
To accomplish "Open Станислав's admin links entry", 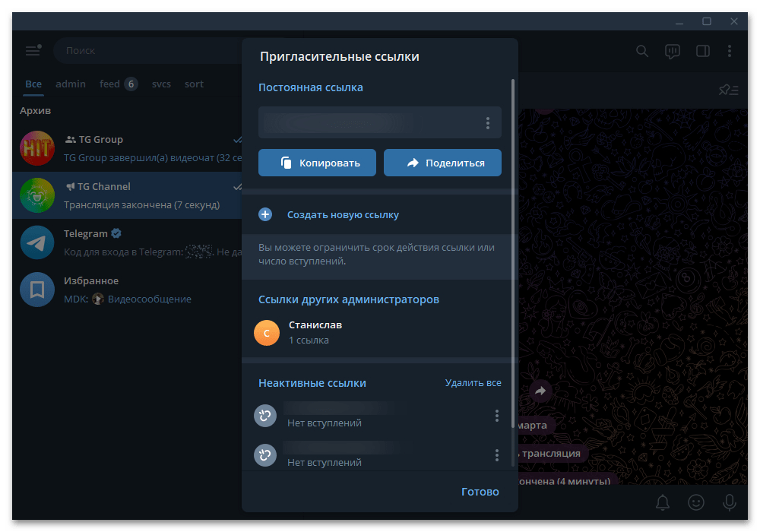I will [377, 333].
